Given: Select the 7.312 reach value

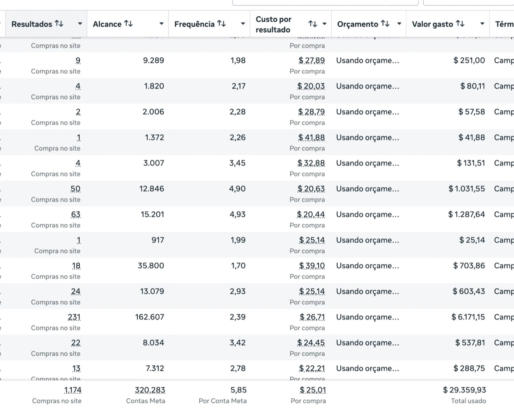Looking at the screenshot, I should click(x=155, y=369).
